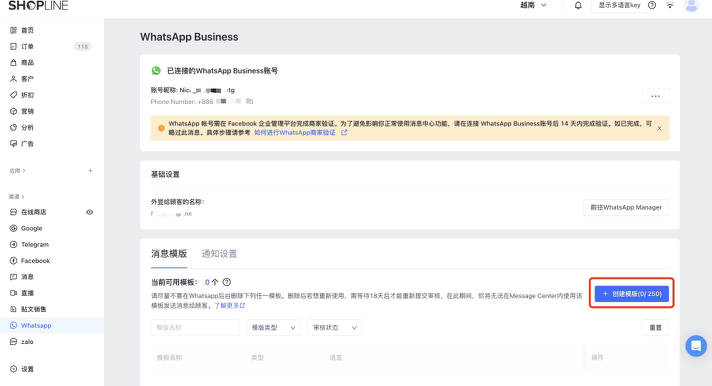Click the 消息 messages icon
Viewport: 712px width, 386px height.
[13, 277]
